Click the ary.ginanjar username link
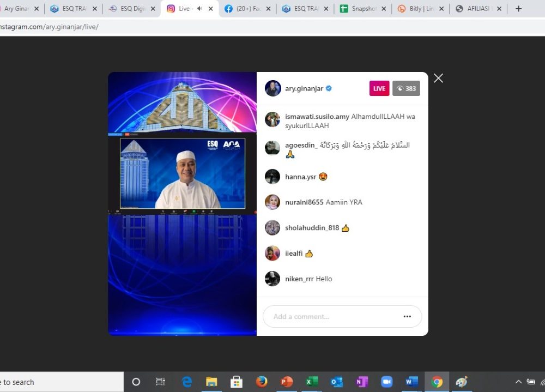Viewport: 545px width, 392px height. click(305, 88)
